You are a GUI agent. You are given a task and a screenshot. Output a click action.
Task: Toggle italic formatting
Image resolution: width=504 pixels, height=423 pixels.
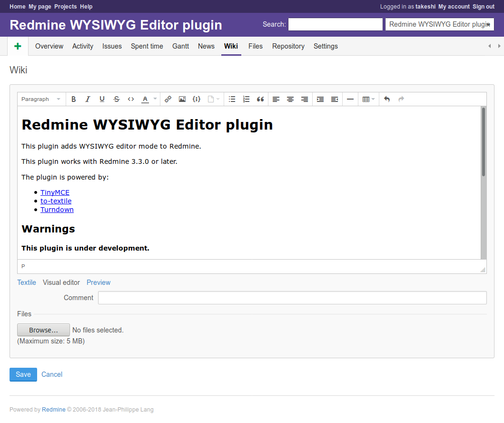[x=88, y=99]
